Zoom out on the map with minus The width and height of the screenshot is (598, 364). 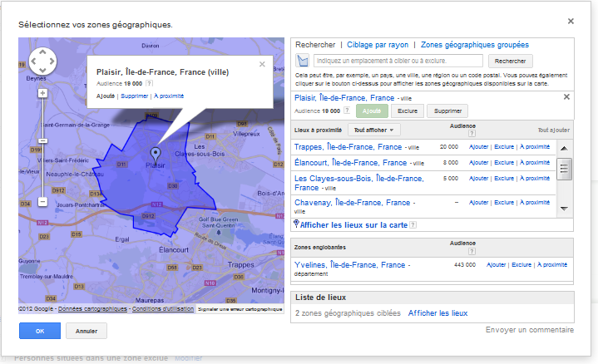click(42, 201)
